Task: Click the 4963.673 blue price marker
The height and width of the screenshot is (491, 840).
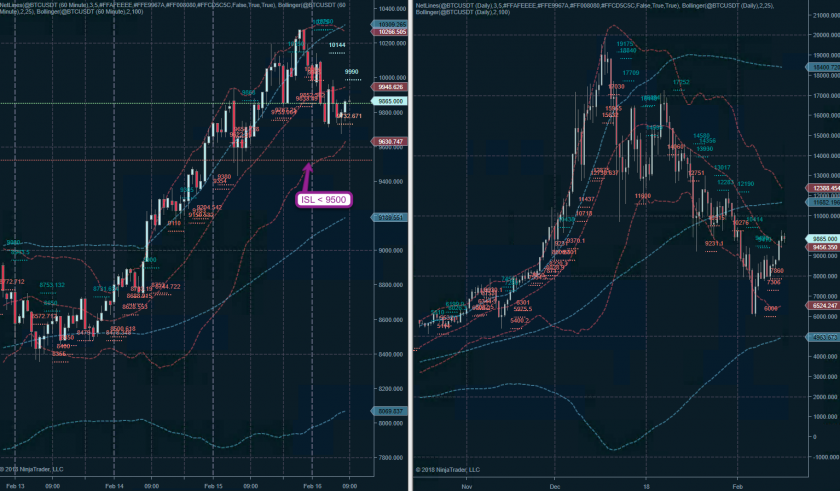Action: (x=823, y=337)
